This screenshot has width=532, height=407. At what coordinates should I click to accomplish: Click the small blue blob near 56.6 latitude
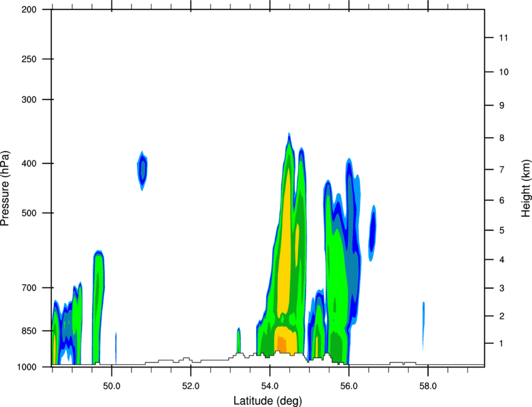(372, 233)
